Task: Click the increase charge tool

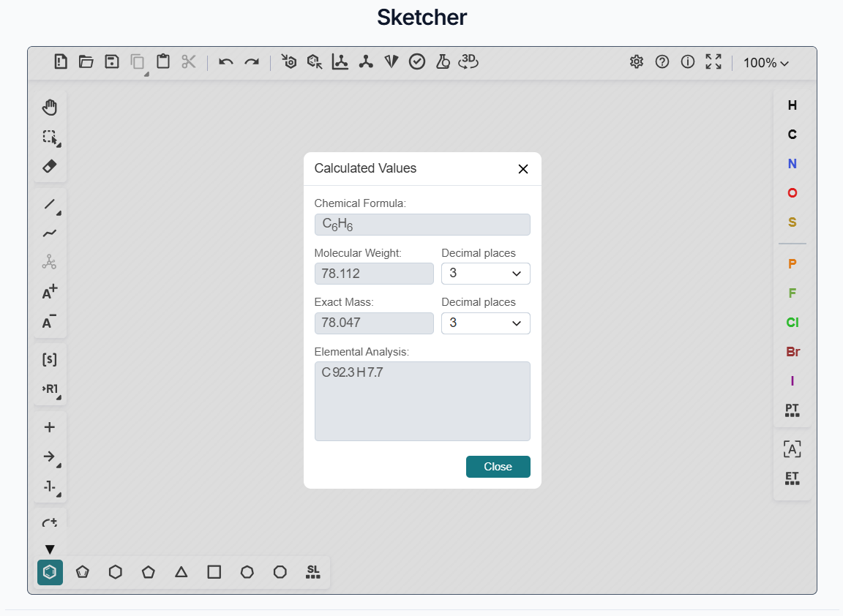Action: click(x=49, y=291)
